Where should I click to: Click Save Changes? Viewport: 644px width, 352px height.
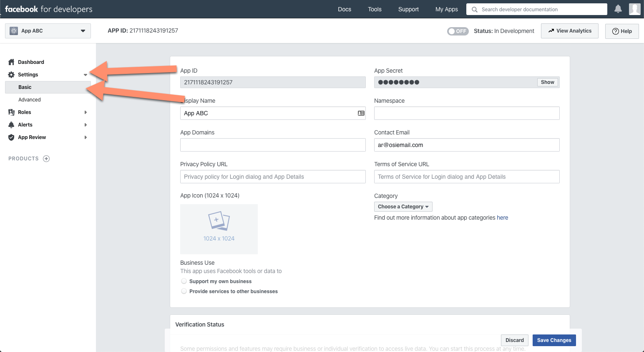tap(554, 340)
